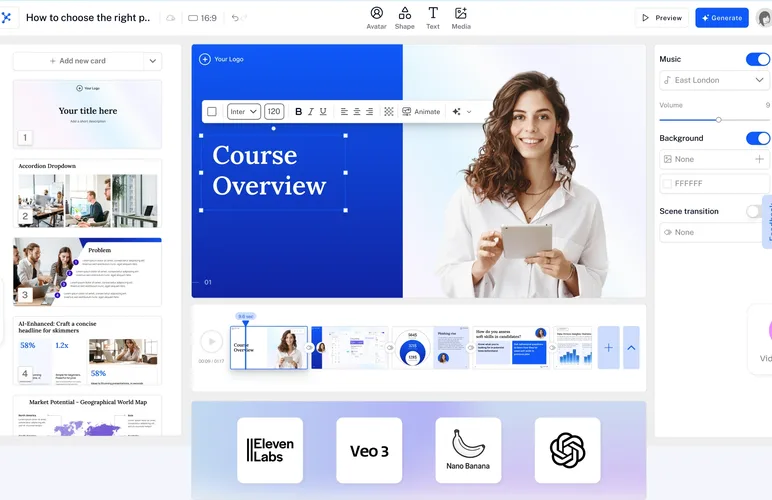Open the user profile avatar

(764, 18)
